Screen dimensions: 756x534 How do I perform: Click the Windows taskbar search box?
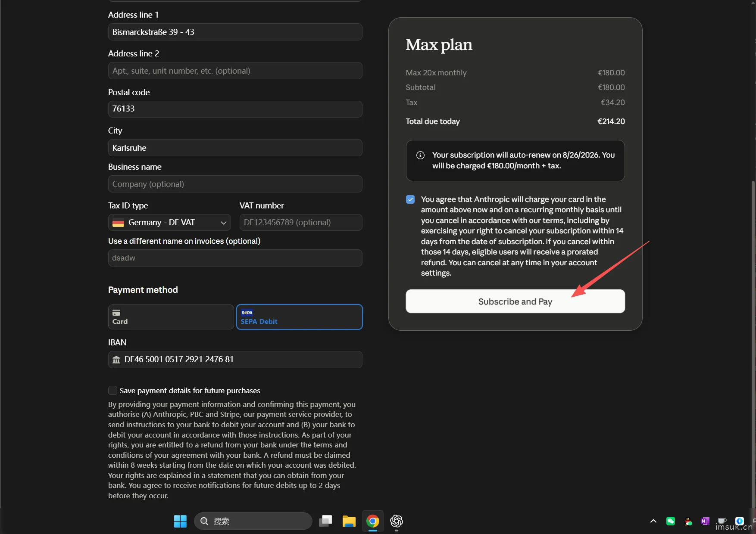point(253,521)
